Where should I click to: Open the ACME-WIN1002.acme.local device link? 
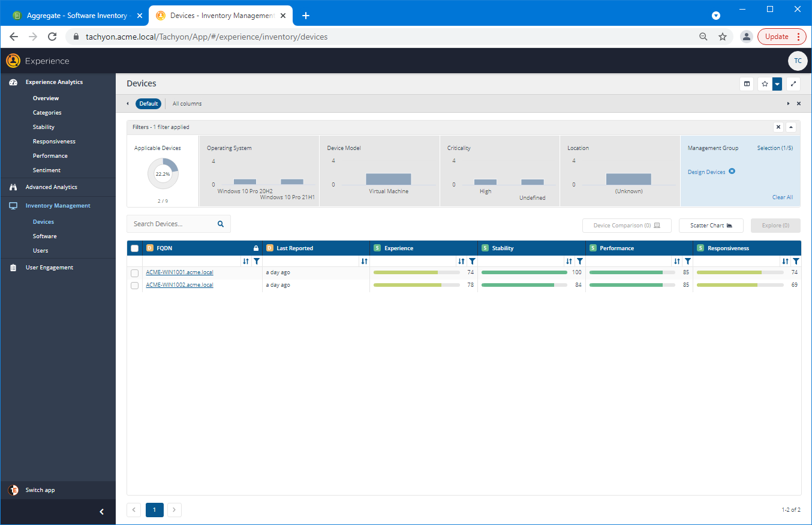pyautogui.click(x=179, y=285)
